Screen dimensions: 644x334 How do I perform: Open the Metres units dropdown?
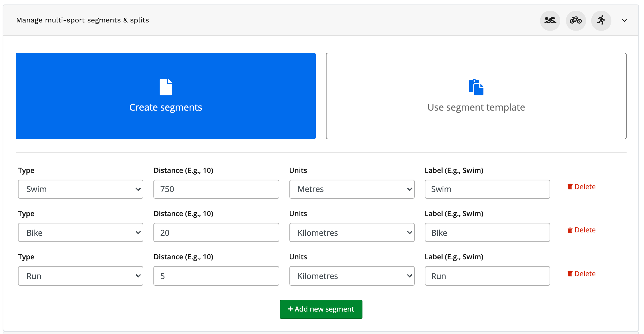352,189
